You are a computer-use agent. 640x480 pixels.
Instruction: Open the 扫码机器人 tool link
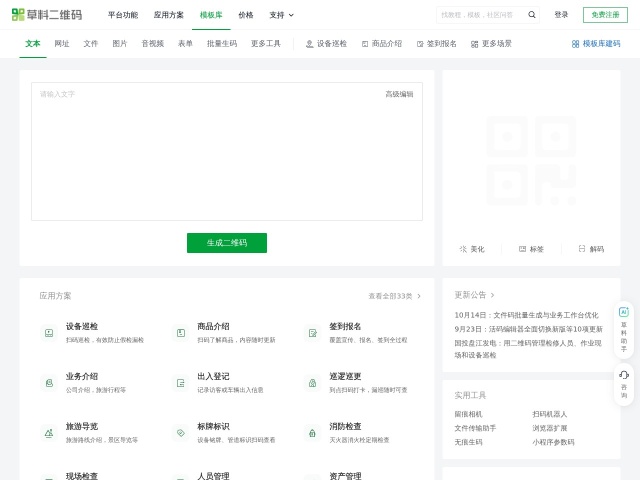click(549, 414)
